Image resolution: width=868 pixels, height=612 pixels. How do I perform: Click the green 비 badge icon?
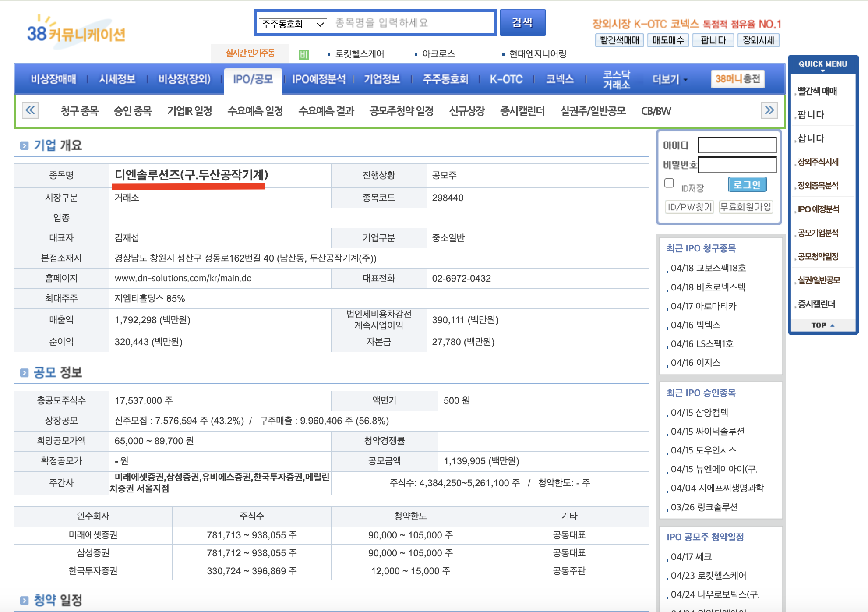(304, 54)
